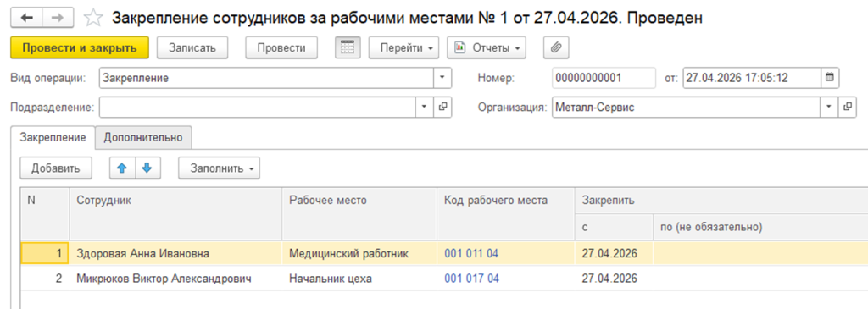This screenshot has height=309, width=868.
Task: Open workplace code link 001 017 04
Action: [x=471, y=279]
